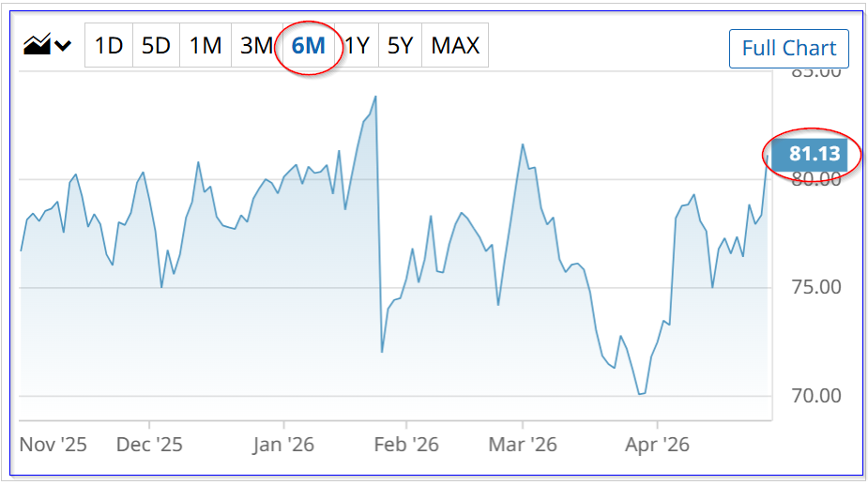Show the 5Y price history

coord(401,45)
